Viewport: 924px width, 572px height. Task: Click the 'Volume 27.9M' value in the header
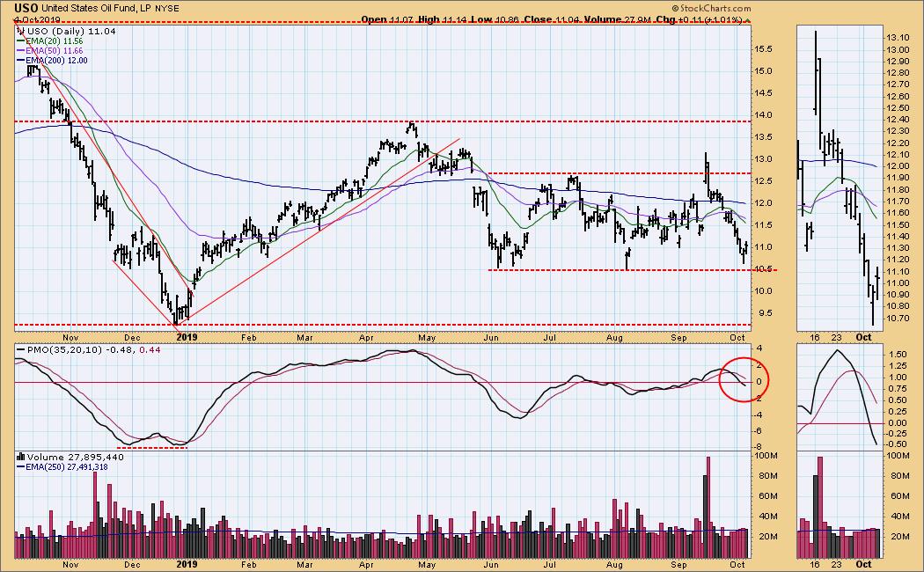pos(618,19)
